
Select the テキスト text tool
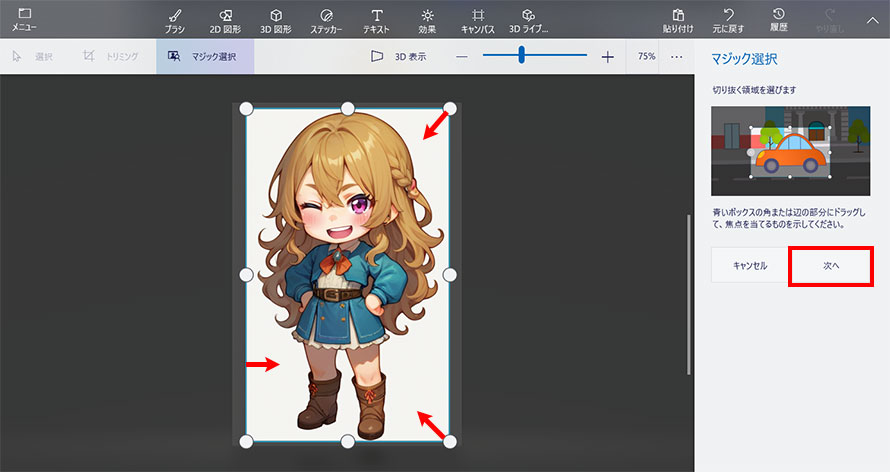point(376,20)
